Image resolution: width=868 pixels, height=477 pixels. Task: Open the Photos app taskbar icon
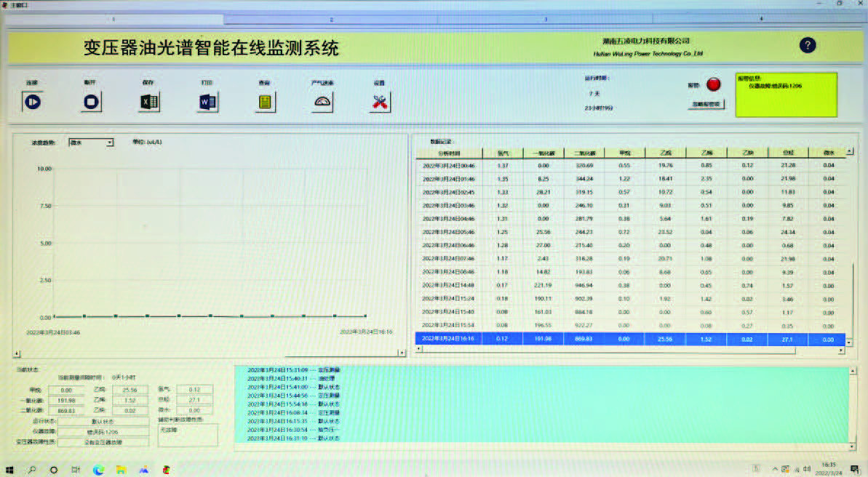(x=143, y=470)
